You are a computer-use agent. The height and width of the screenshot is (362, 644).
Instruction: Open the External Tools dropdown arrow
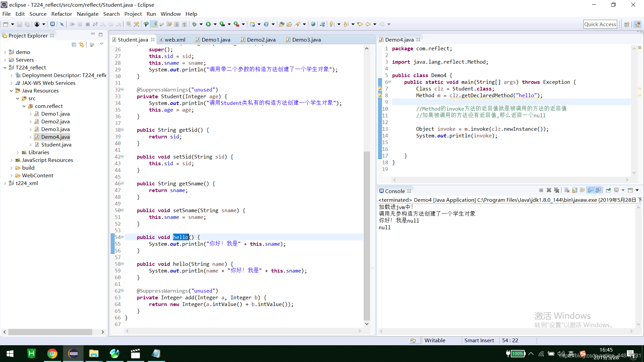(243, 24)
